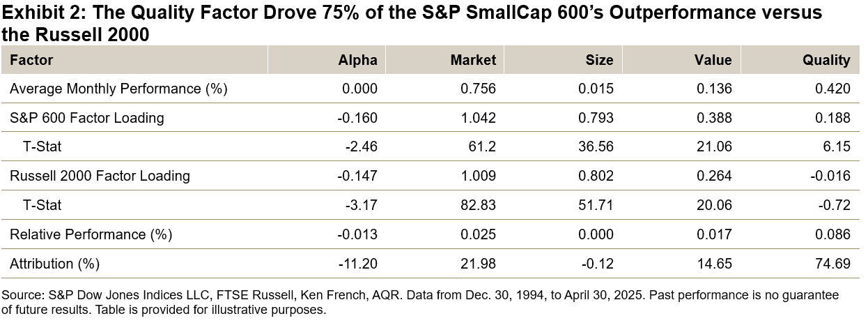This screenshot has height=323, width=868.
Task: Click the Relative Performance (%) row label
Action: click(x=91, y=234)
